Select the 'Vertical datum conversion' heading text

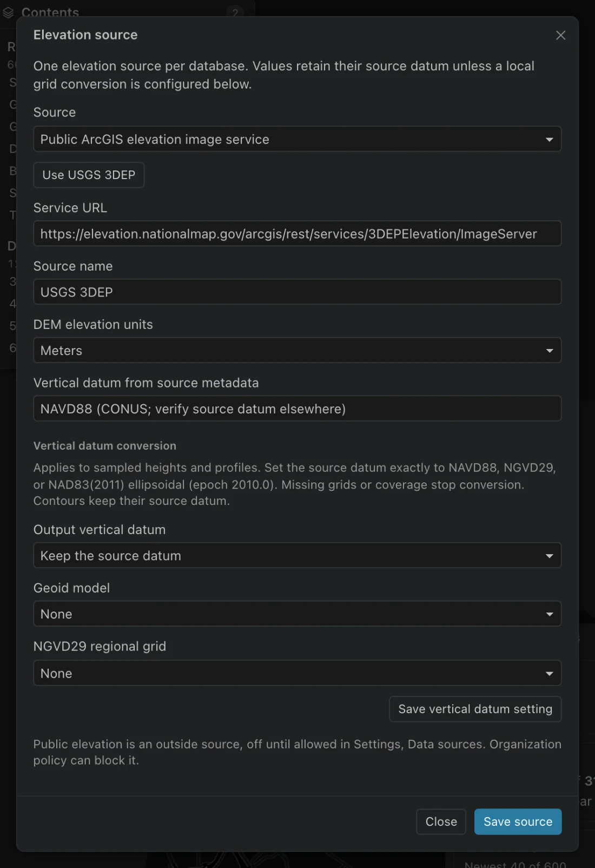pos(105,446)
